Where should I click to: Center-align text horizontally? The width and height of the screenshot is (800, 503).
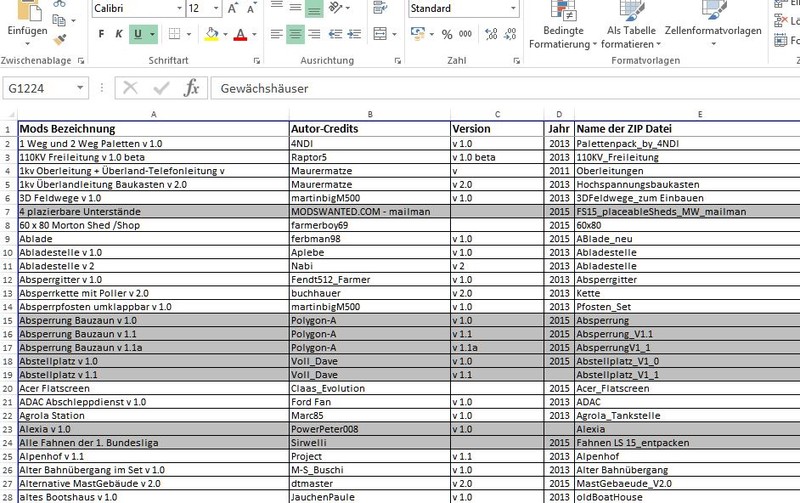(298, 35)
